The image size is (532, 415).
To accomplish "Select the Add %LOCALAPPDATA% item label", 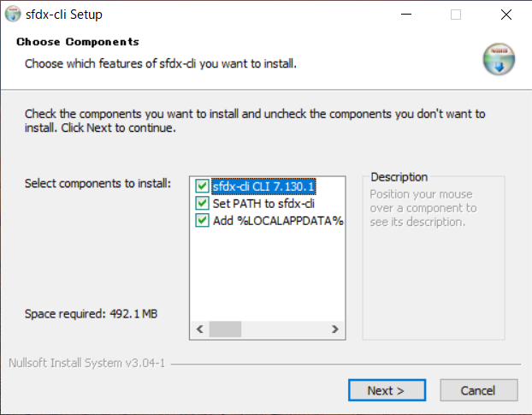I will (x=278, y=221).
